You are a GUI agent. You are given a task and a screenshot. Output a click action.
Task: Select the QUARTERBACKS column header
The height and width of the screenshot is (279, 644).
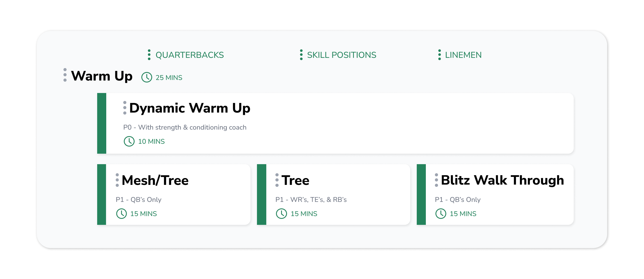coord(190,55)
